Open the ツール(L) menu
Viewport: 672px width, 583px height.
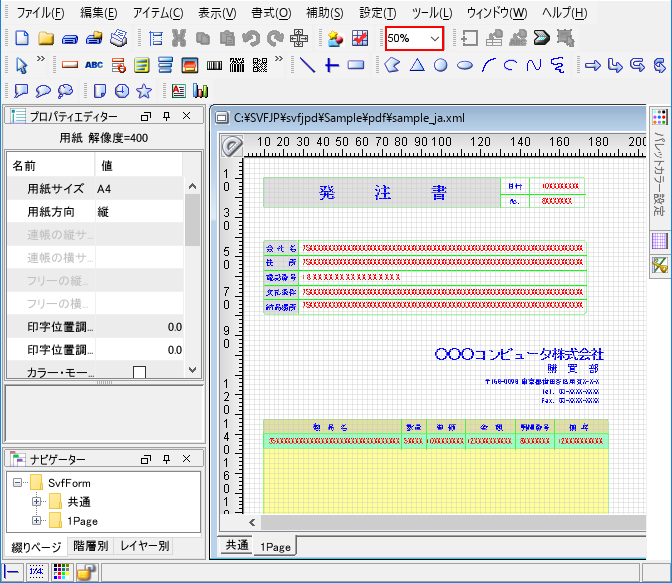[x=432, y=13]
